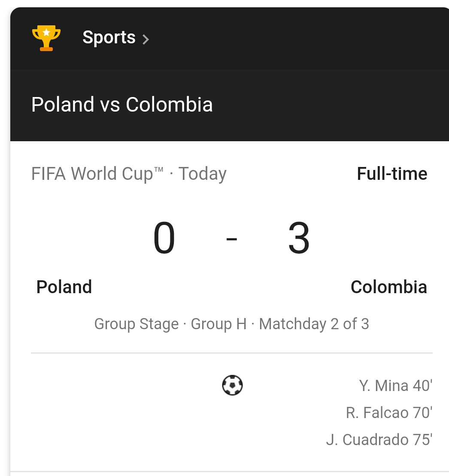Select the Poland team name
Image resolution: width=449 pixels, height=476 pixels.
click(64, 287)
